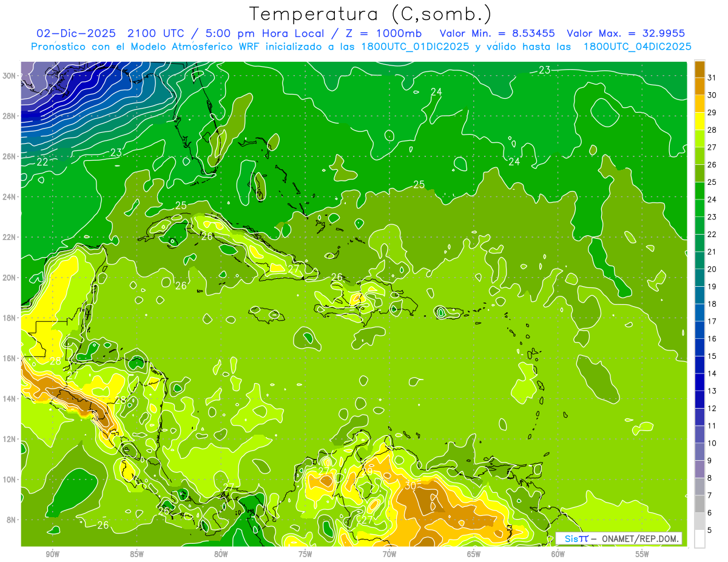This screenshot has width=728, height=562.
Task: Select the "26N" latitude label
Action: 9,156
